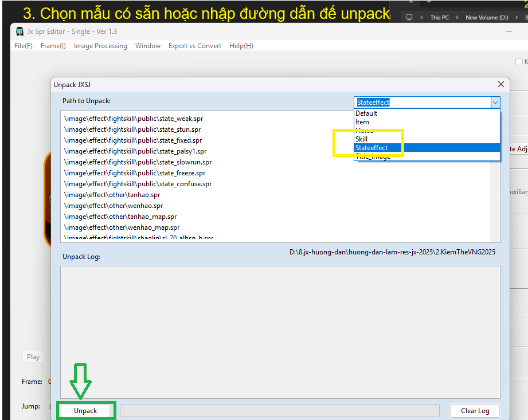Open the Image Processing menu
The image size is (528, 420).
(x=100, y=46)
